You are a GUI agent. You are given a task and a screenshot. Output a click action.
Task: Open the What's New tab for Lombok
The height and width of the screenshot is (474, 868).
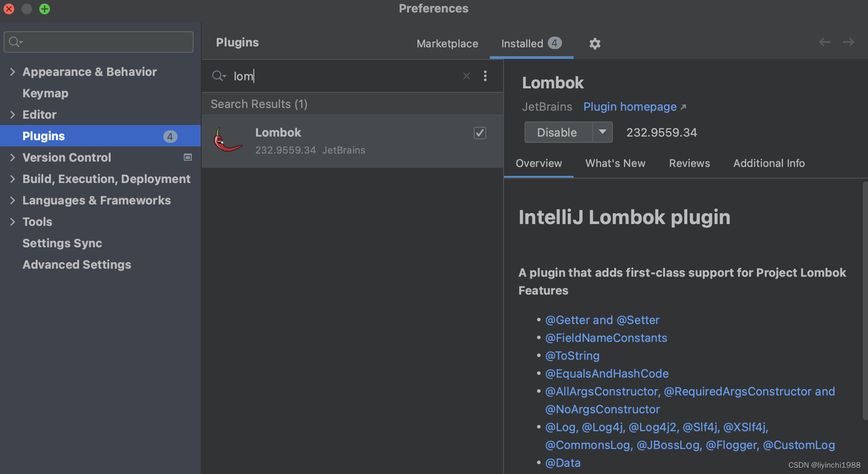tap(615, 163)
